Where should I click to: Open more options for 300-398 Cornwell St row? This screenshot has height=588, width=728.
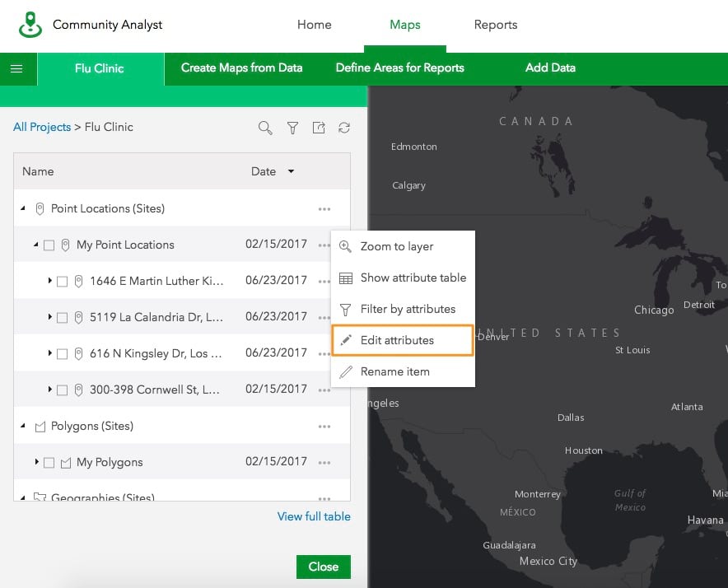(324, 390)
